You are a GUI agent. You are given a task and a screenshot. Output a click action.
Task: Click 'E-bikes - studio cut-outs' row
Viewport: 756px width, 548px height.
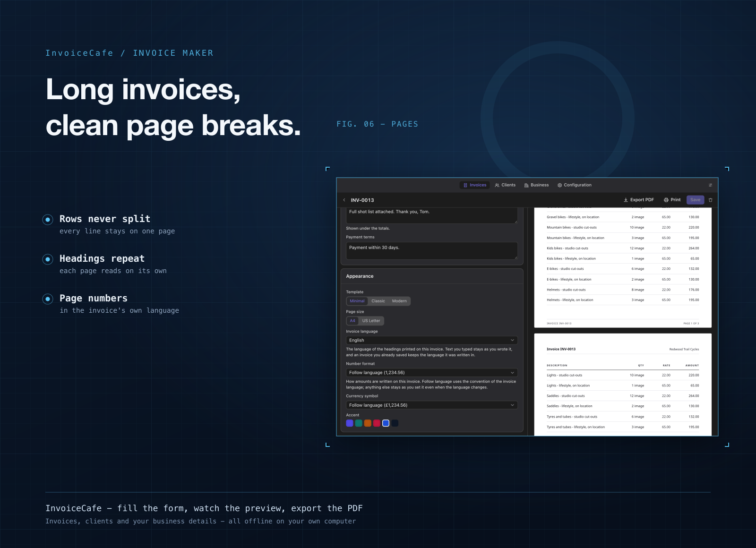(623, 269)
